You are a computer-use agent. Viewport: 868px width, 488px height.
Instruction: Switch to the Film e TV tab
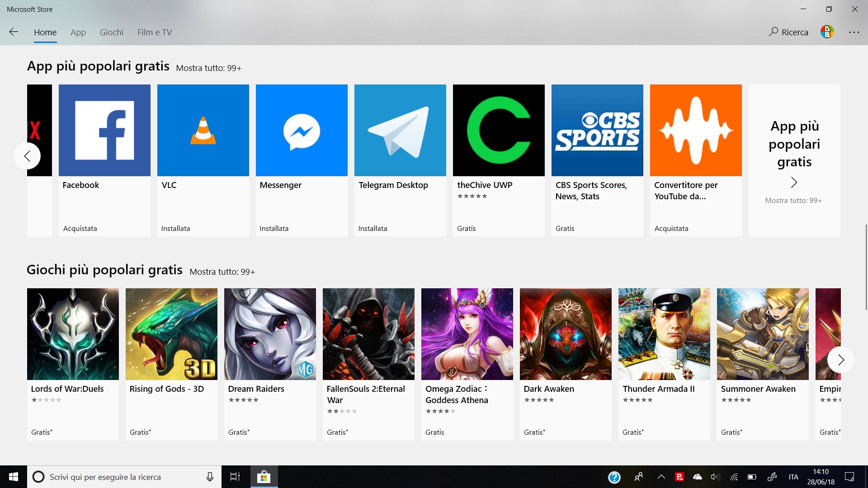pyautogui.click(x=155, y=32)
